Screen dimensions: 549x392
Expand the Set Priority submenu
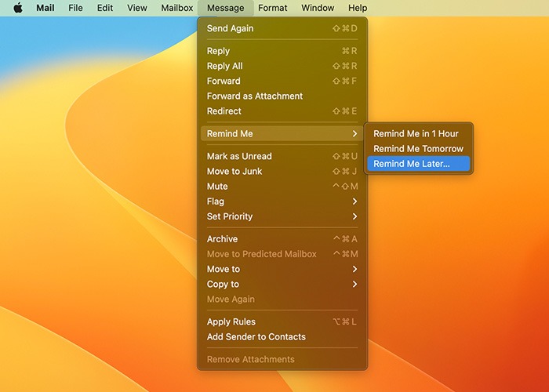coord(282,216)
